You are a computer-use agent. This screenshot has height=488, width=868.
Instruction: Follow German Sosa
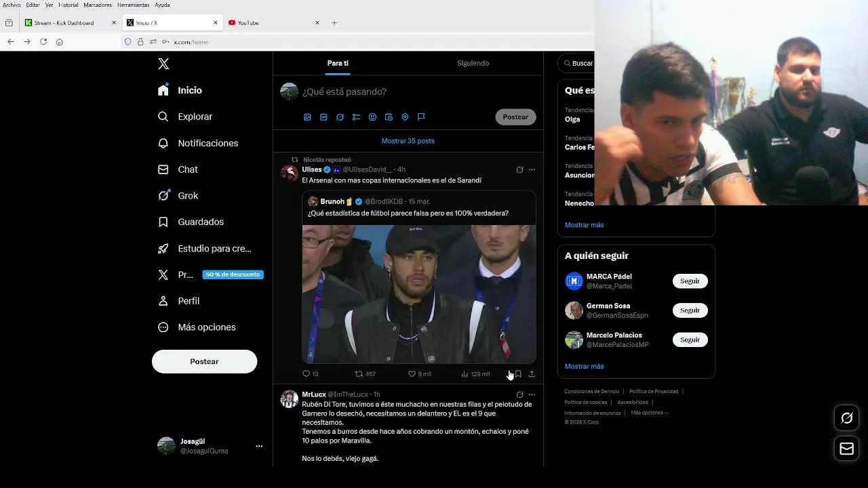point(690,310)
